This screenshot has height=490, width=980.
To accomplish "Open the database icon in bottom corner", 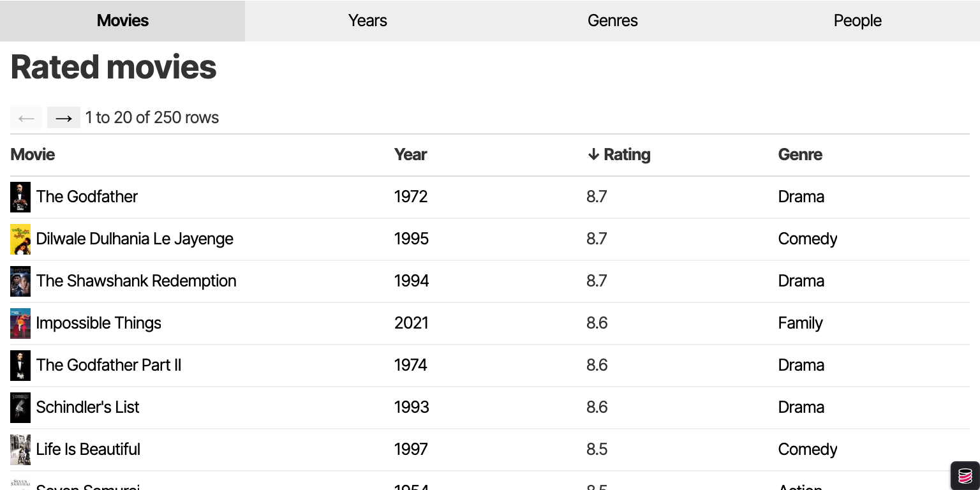I will tap(965, 475).
